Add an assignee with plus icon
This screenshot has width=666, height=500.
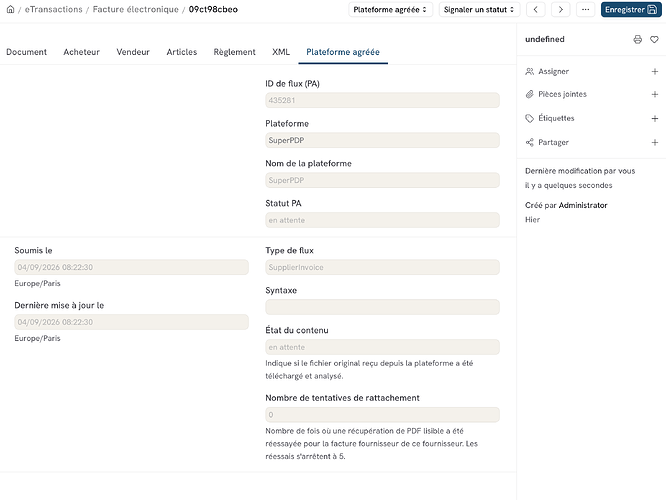[x=655, y=71]
